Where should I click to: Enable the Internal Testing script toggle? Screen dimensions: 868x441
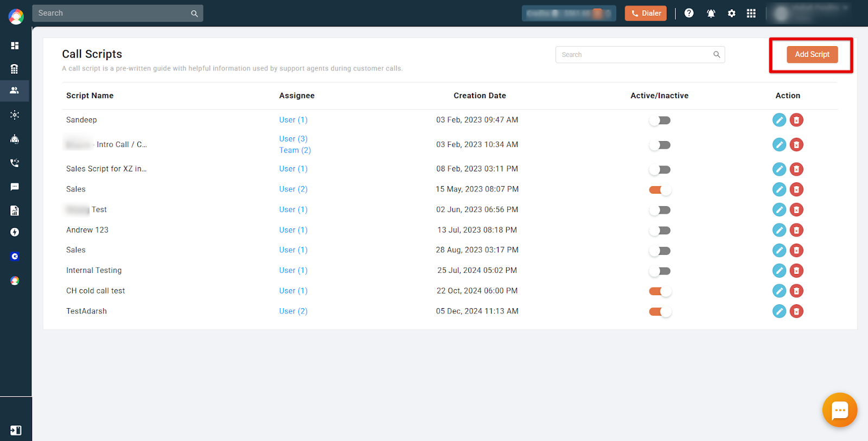click(660, 271)
